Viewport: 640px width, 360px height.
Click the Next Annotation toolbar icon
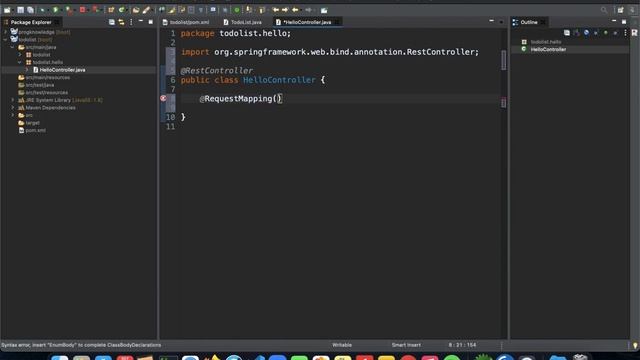pos(248,10)
